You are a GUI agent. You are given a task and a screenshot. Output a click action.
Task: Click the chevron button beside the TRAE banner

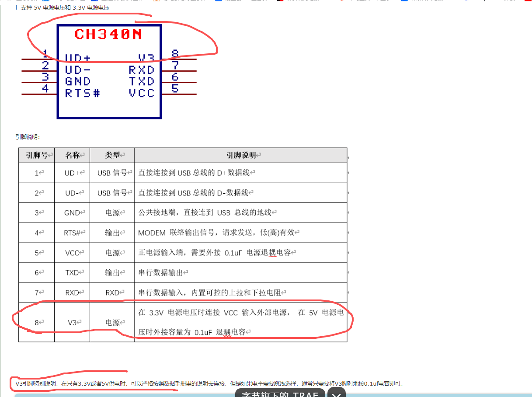pyautogui.click(x=336, y=394)
